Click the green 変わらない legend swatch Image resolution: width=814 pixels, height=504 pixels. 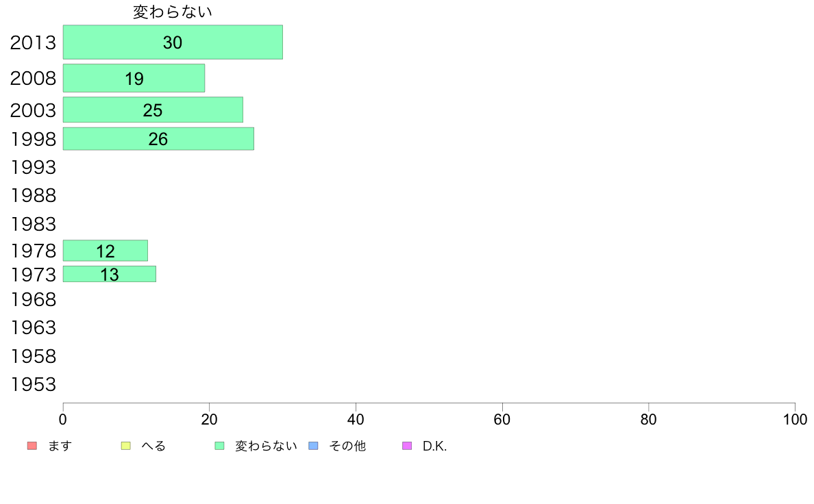219,446
